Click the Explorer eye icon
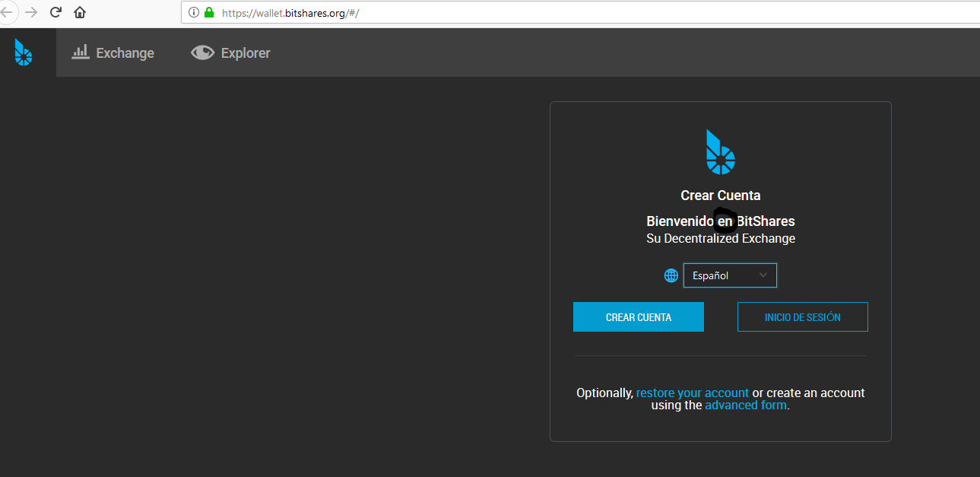 [x=202, y=52]
